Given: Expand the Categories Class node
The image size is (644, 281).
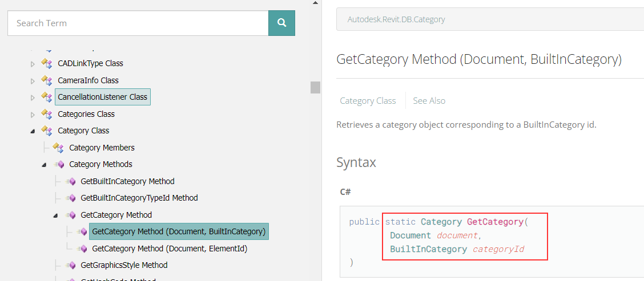Looking at the screenshot, I should pos(33,115).
